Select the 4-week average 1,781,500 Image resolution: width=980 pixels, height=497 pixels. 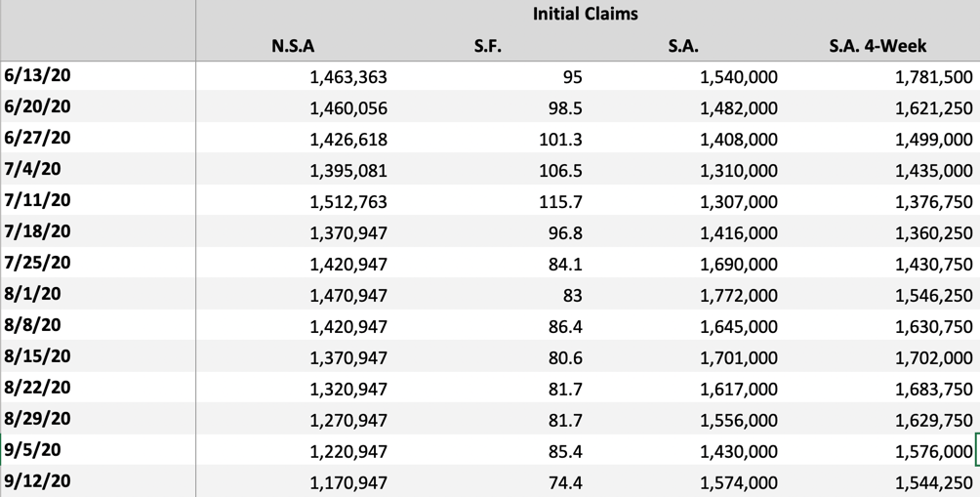pos(933,77)
